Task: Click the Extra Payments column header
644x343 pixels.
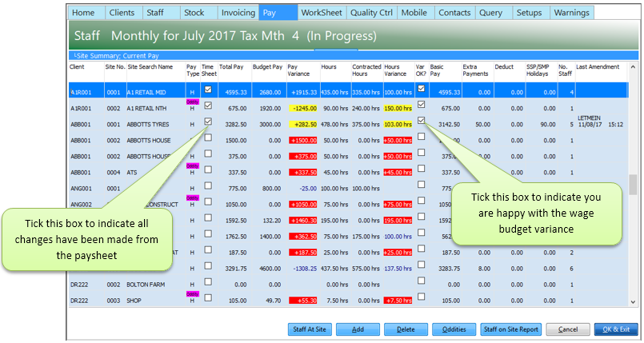Action: [x=476, y=70]
